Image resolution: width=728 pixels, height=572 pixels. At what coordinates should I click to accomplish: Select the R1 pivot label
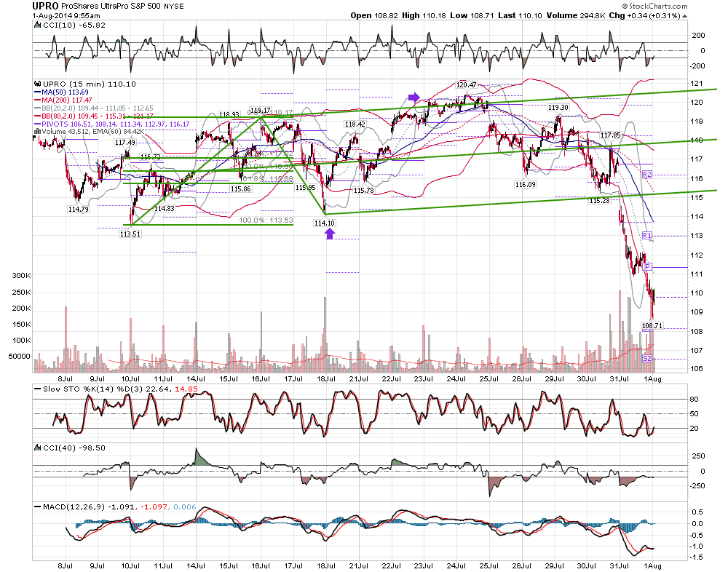tap(647, 235)
